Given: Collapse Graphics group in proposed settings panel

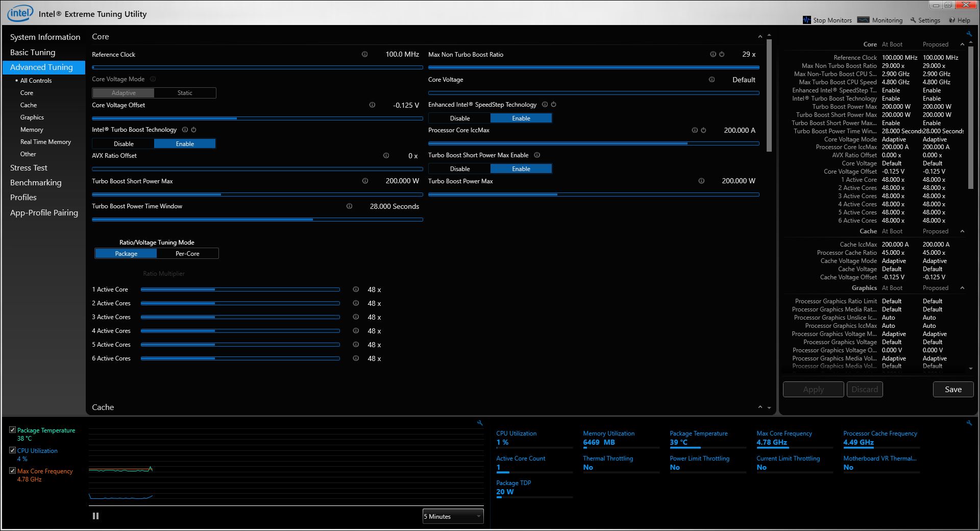Looking at the screenshot, I should coord(962,288).
